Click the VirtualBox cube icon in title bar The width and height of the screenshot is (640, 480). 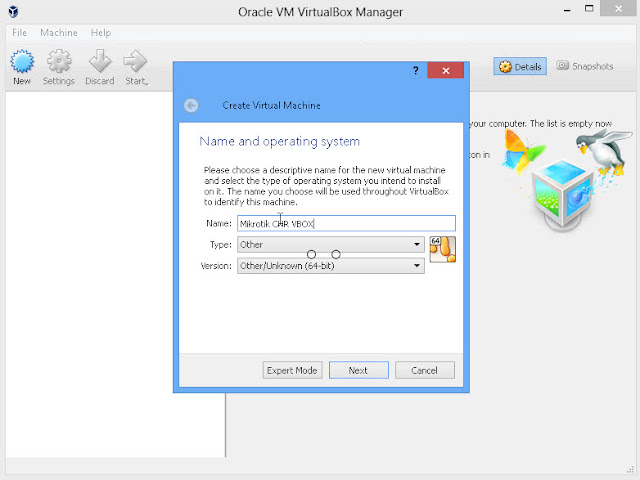click(x=13, y=11)
